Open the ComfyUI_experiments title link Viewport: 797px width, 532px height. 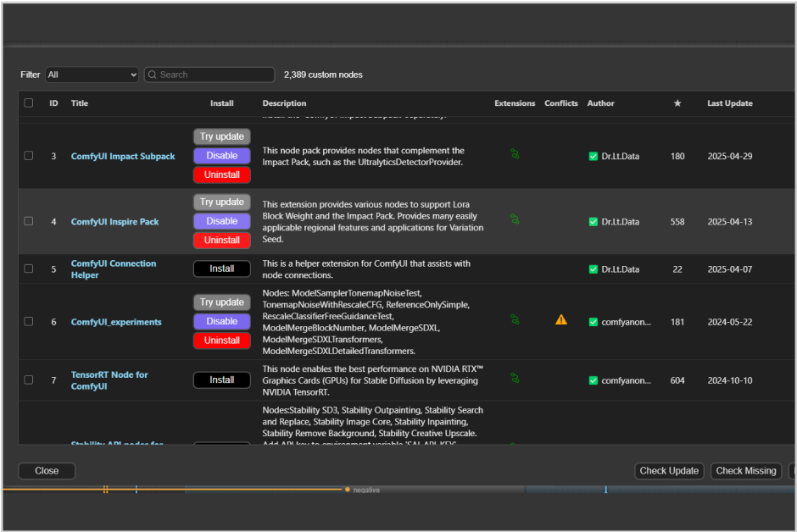[116, 323]
